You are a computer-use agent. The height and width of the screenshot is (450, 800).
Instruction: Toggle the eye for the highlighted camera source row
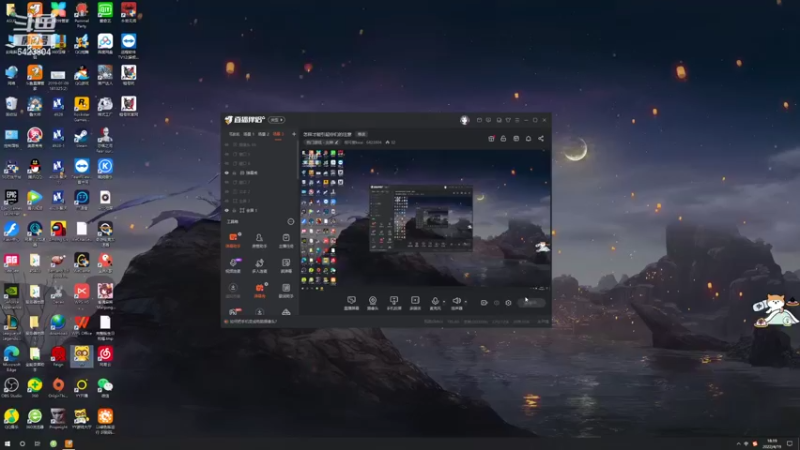(x=227, y=173)
